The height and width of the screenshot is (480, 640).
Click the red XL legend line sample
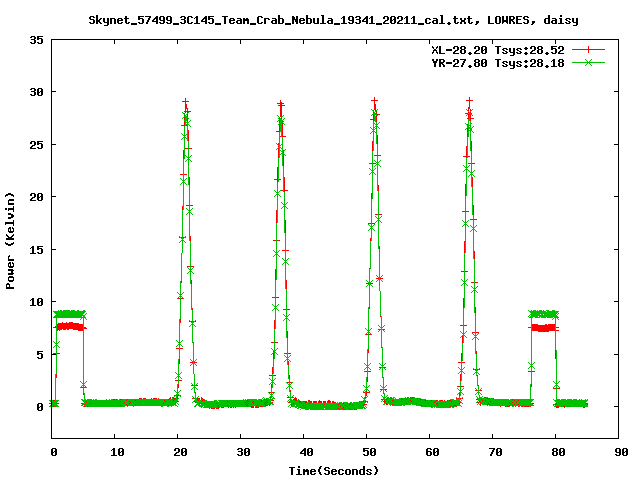588,50
